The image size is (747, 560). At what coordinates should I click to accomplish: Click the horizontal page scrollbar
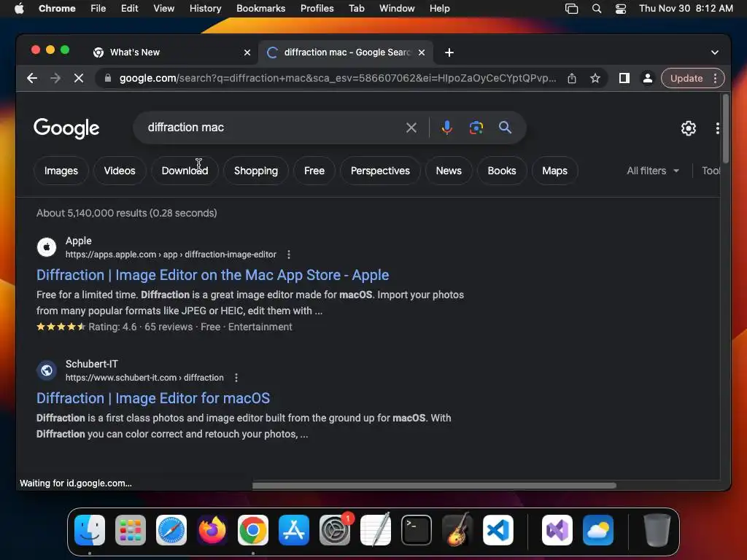click(x=434, y=486)
